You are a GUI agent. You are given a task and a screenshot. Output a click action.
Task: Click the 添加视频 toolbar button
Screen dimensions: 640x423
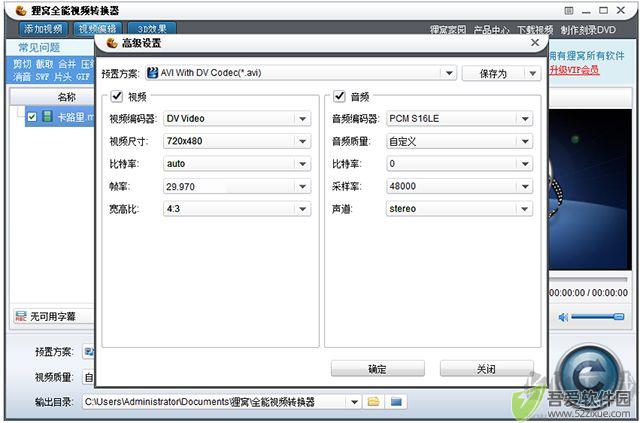[x=43, y=29]
